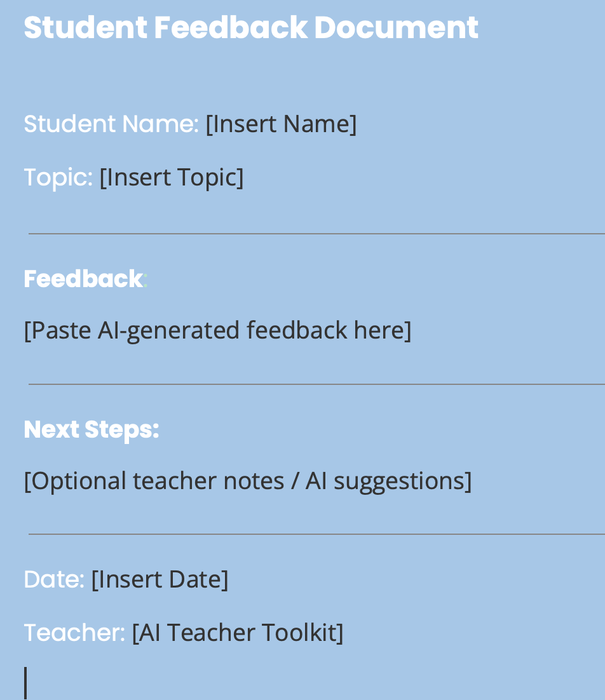The image size is (605, 700).
Task: Select the Insert Topic placeholder text
Action: pyautogui.click(x=172, y=177)
